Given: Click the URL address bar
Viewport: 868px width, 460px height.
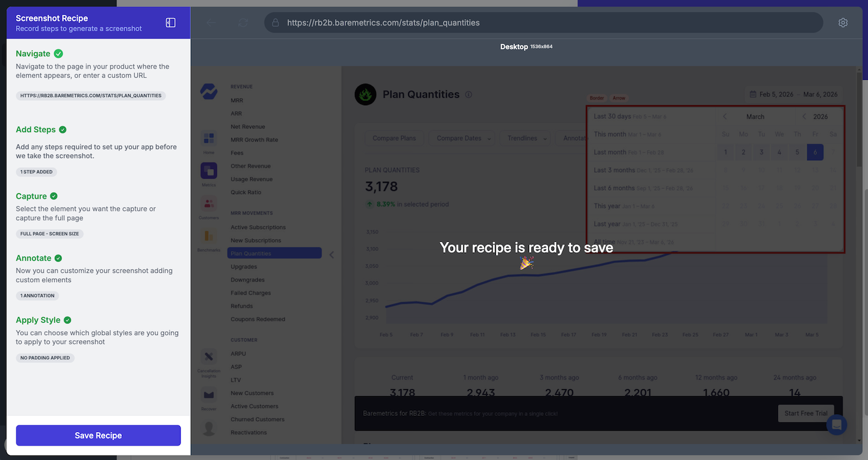Looking at the screenshot, I should [542, 23].
